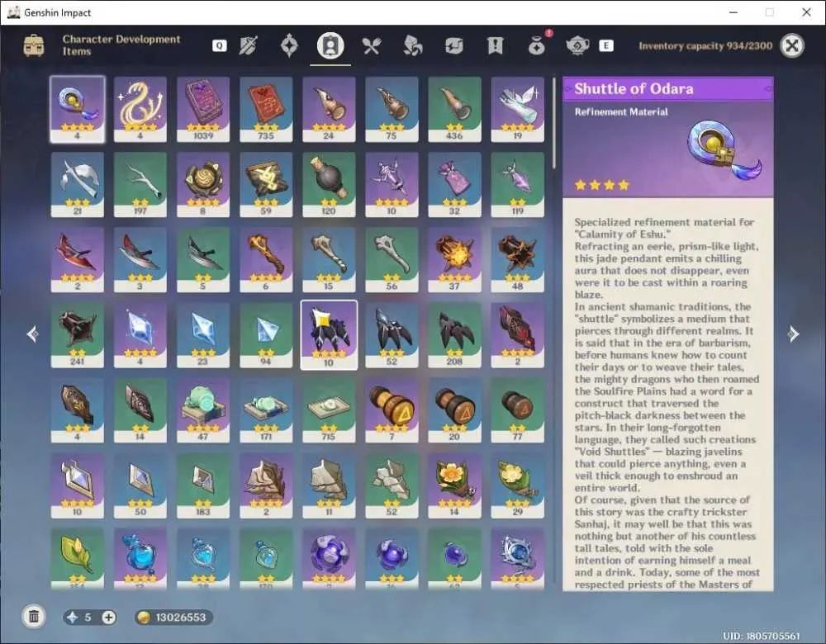Select the green item with count 715
The image size is (826, 644).
click(x=329, y=410)
